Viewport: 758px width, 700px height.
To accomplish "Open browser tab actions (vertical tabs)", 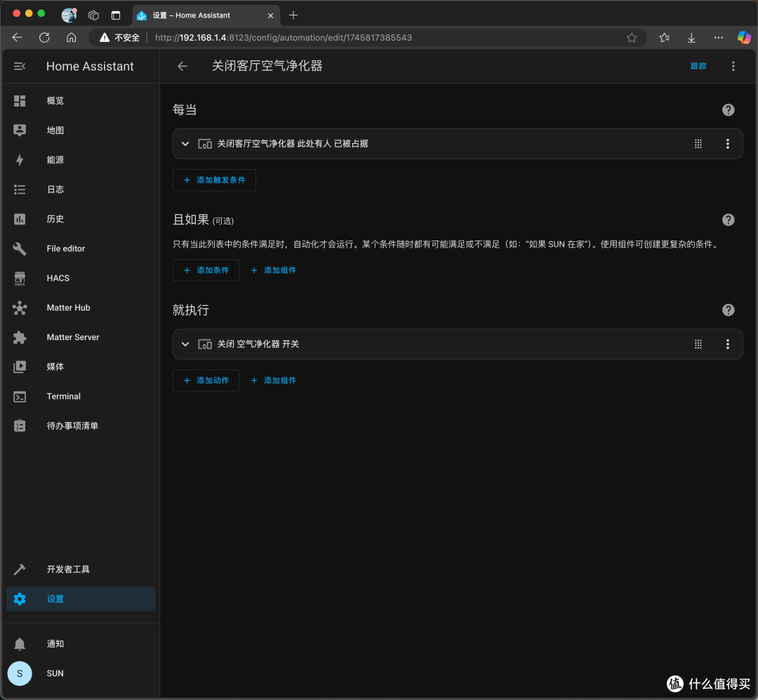I will [x=116, y=15].
